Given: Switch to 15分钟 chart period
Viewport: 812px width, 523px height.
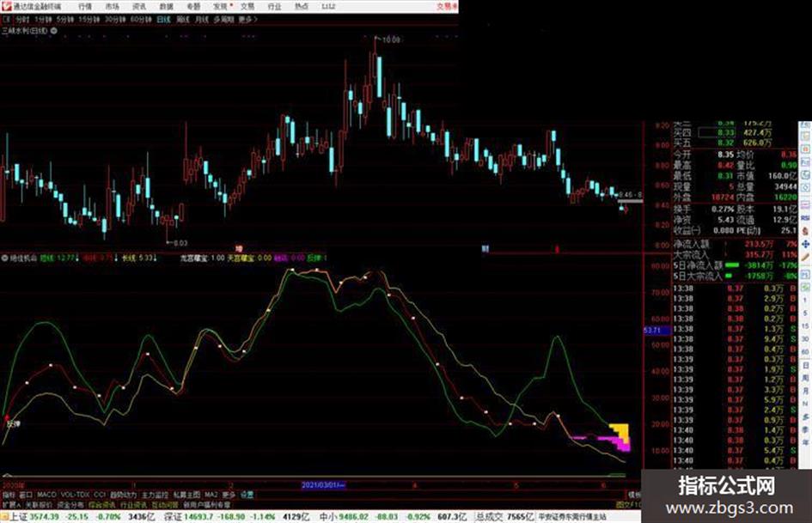Looking at the screenshot, I should point(89,19).
